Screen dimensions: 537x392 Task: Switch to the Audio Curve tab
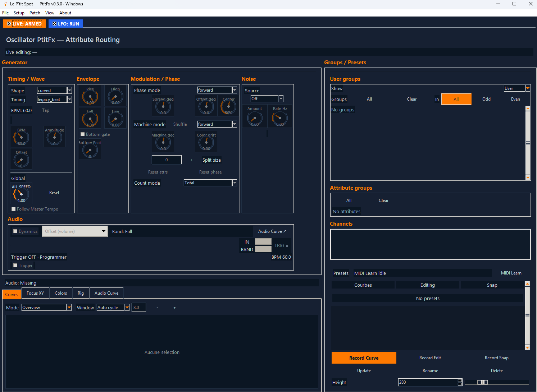(106, 293)
